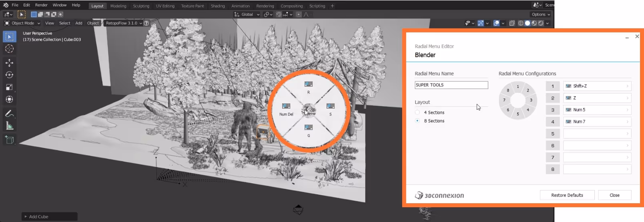Switch to wireframe viewport shading
The image size is (644, 222).
pyautogui.click(x=521, y=23)
